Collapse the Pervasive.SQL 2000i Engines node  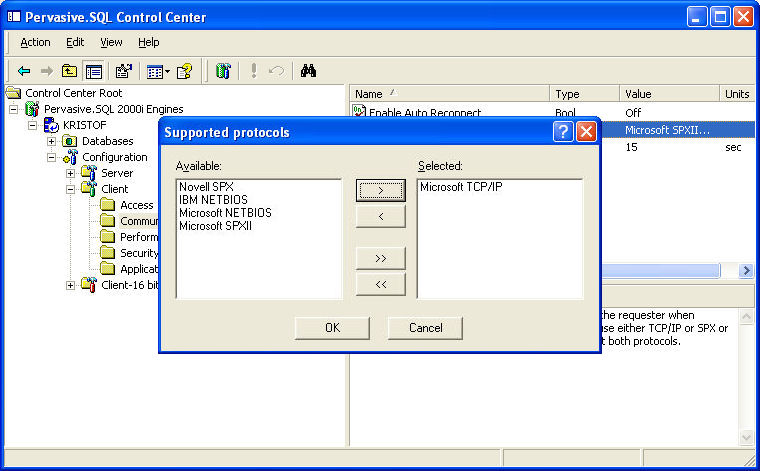tap(14, 109)
